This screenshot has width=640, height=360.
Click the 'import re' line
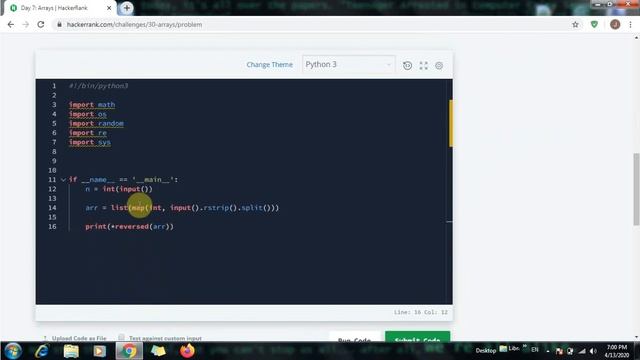(x=87, y=133)
